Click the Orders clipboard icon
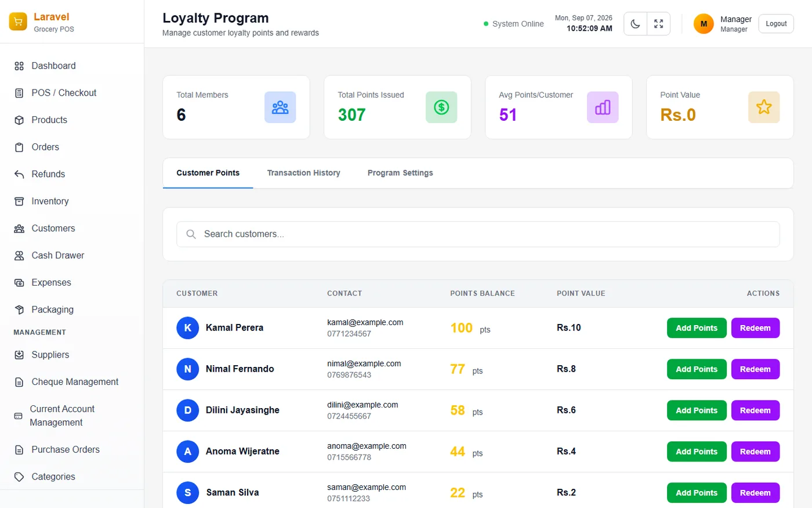 19,147
